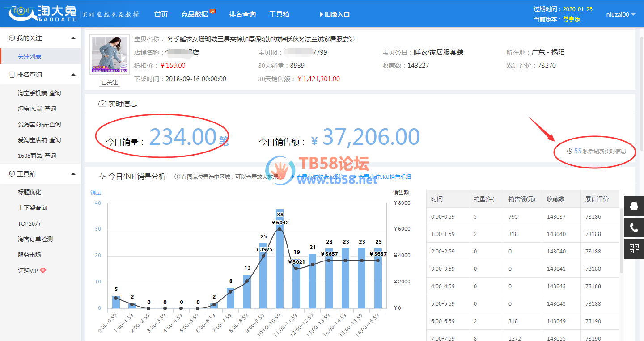
Task: Open the QQ contact icon
Action: click(634, 206)
